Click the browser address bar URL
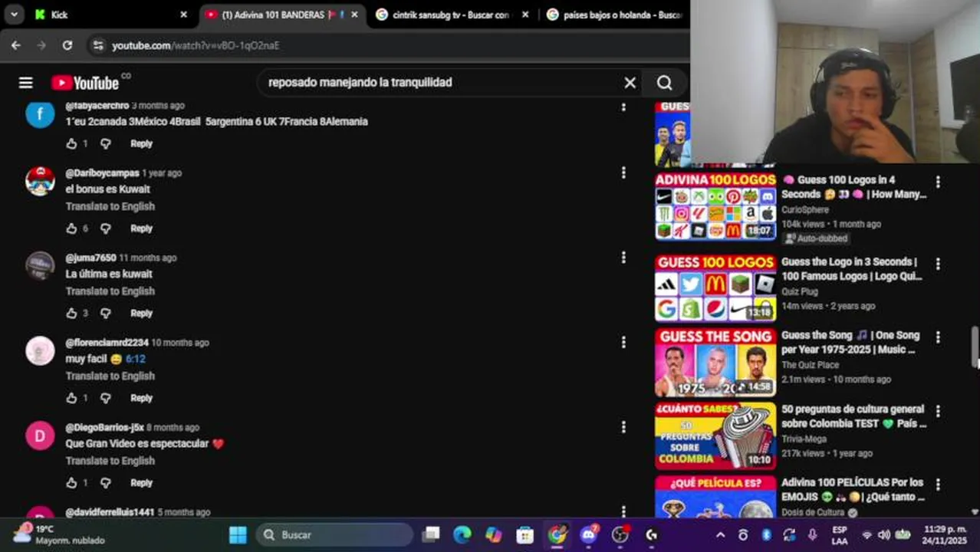The height and width of the screenshot is (552, 980). click(x=196, y=45)
